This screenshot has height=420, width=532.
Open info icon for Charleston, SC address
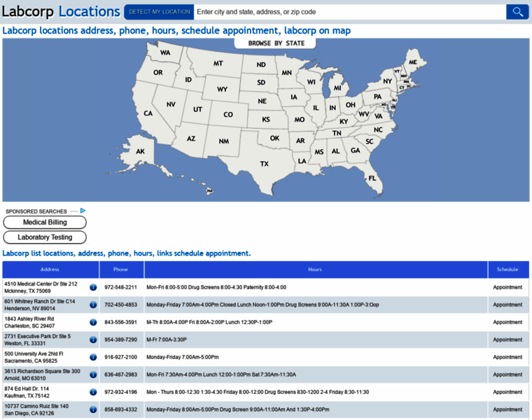click(x=93, y=322)
